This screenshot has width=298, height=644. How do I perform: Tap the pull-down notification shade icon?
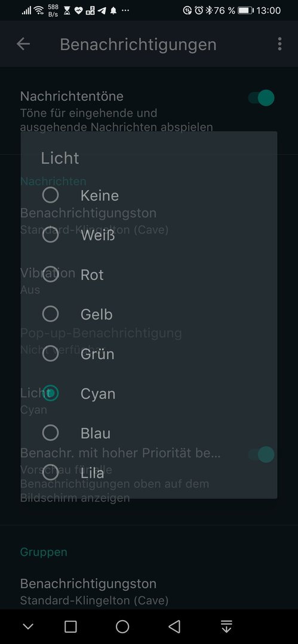coord(226,626)
